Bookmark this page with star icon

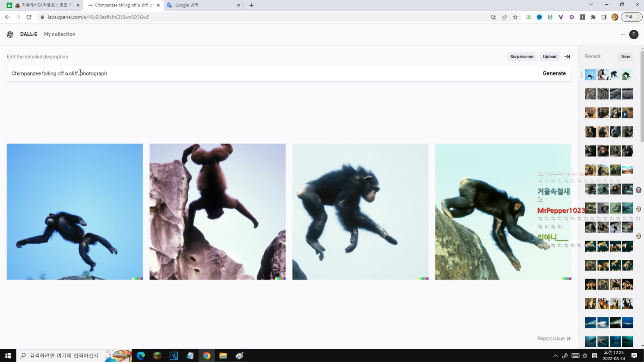tap(515, 17)
